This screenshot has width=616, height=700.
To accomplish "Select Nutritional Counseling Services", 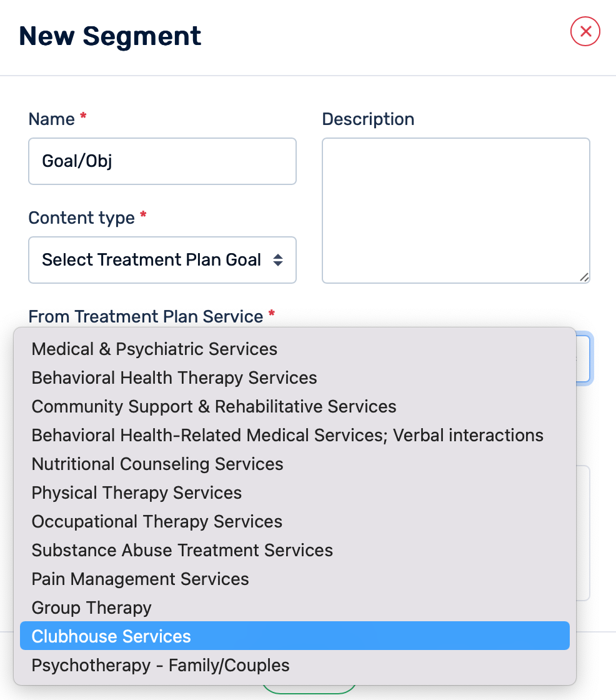I will click(x=157, y=464).
